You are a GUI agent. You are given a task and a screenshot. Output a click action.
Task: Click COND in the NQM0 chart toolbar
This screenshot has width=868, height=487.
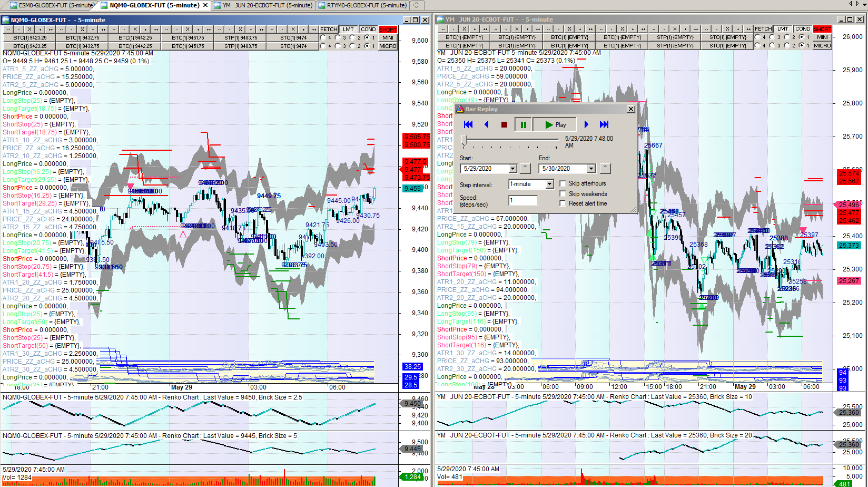(368, 30)
